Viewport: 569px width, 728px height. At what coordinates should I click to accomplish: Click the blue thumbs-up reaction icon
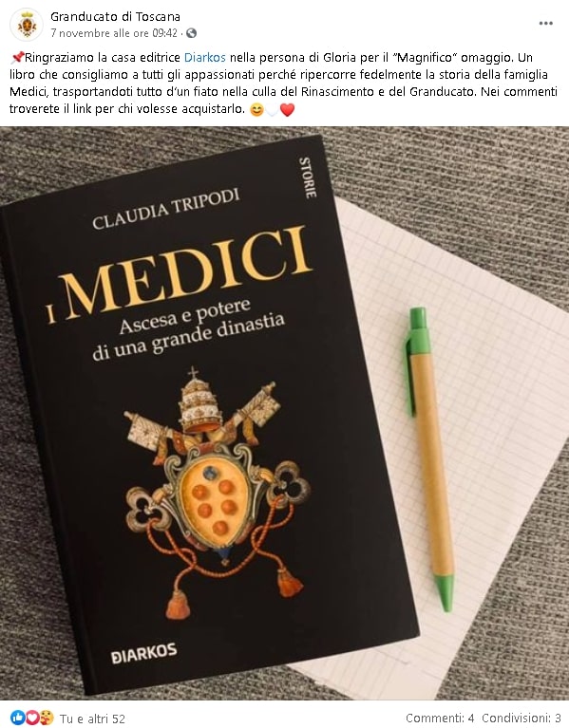coord(18,718)
